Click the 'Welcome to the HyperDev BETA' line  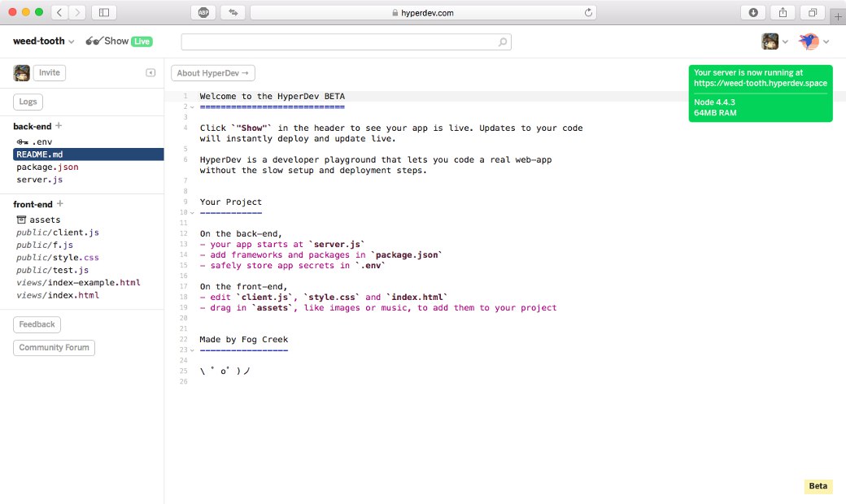pyautogui.click(x=272, y=96)
